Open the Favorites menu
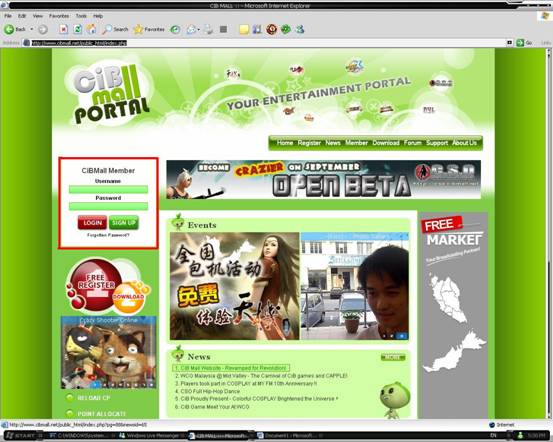Image resolution: width=553 pixels, height=442 pixels. tap(59, 16)
